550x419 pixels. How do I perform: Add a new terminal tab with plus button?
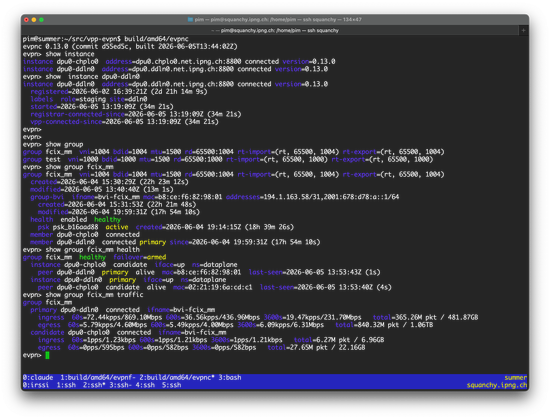(x=523, y=31)
